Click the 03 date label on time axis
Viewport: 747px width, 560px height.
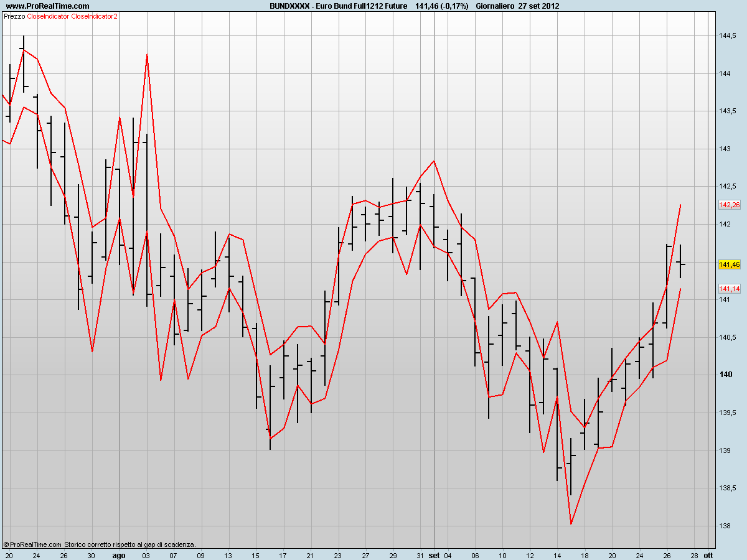pyautogui.click(x=146, y=554)
